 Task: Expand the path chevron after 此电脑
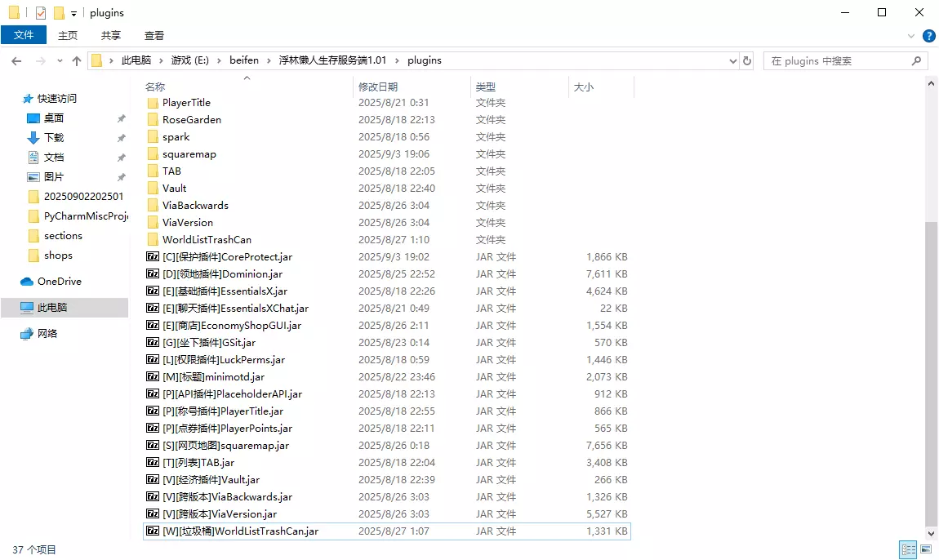click(161, 60)
